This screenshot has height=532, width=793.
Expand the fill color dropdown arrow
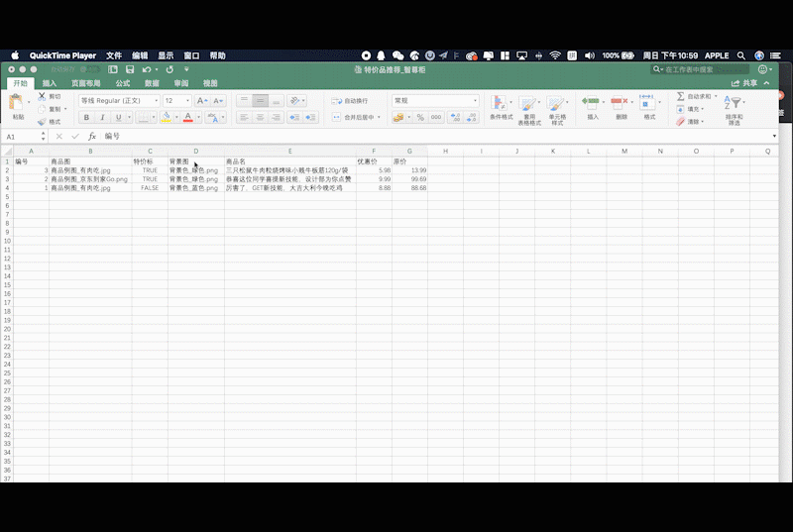tap(176, 117)
